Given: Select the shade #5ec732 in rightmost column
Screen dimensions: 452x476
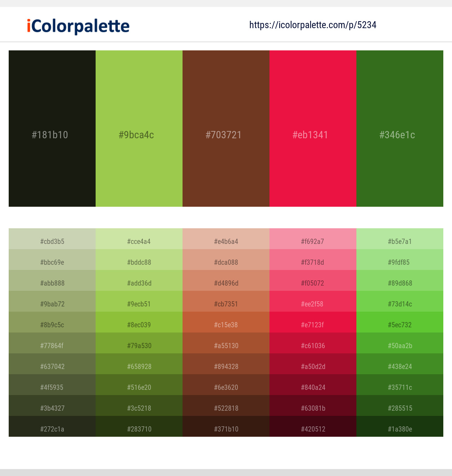Looking at the screenshot, I should pyautogui.click(x=399, y=325).
